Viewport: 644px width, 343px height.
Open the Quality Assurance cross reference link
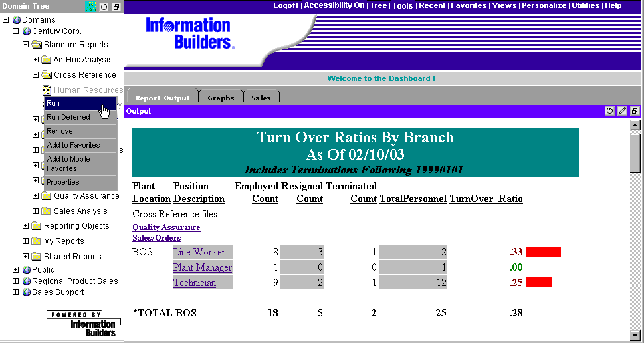click(166, 227)
